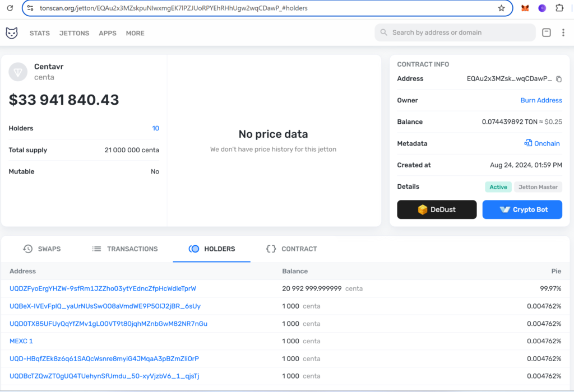The width and height of the screenshot is (574, 392).
Task: Click the Tonscan cat logo
Action: click(12, 33)
